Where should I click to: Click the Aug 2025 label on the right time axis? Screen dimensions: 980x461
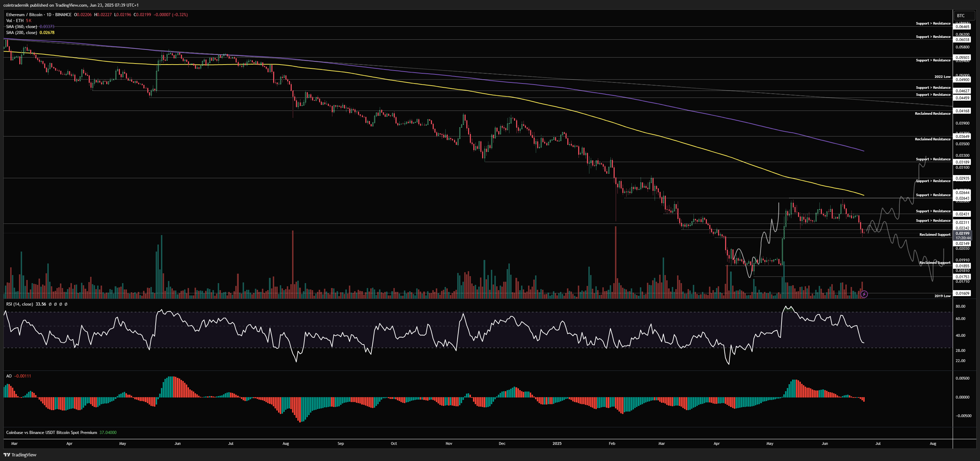[933, 443]
